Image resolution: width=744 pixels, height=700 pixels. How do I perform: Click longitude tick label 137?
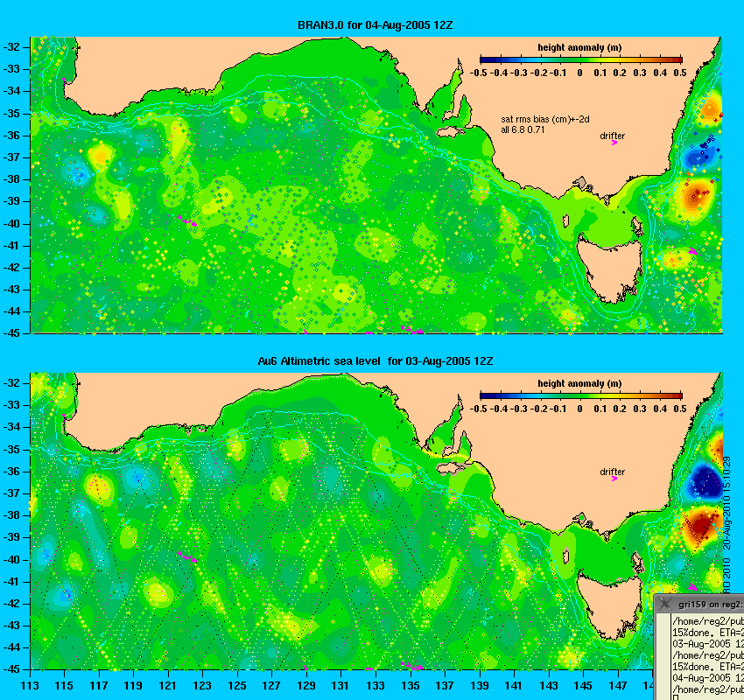445,686
